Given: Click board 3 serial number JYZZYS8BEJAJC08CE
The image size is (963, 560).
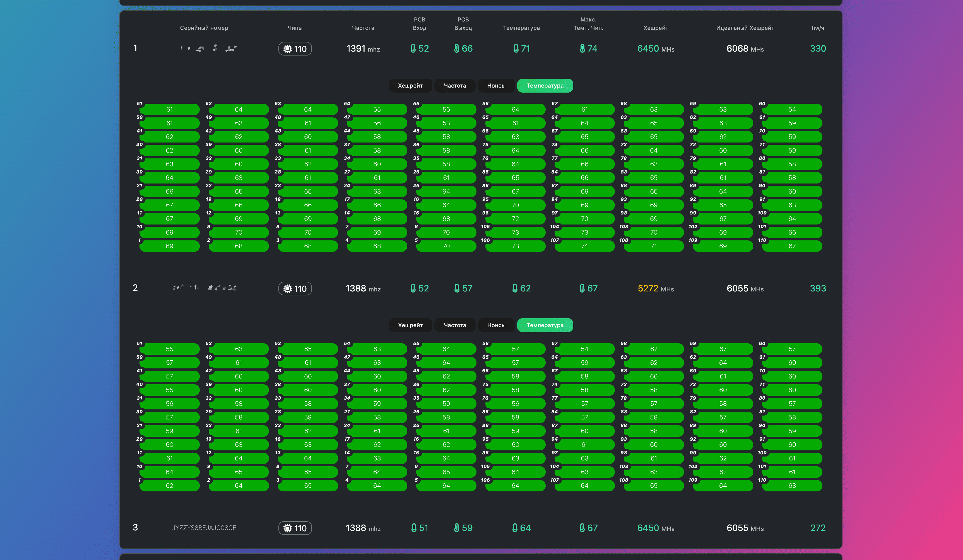Looking at the screenshot, I should (204, 528).
